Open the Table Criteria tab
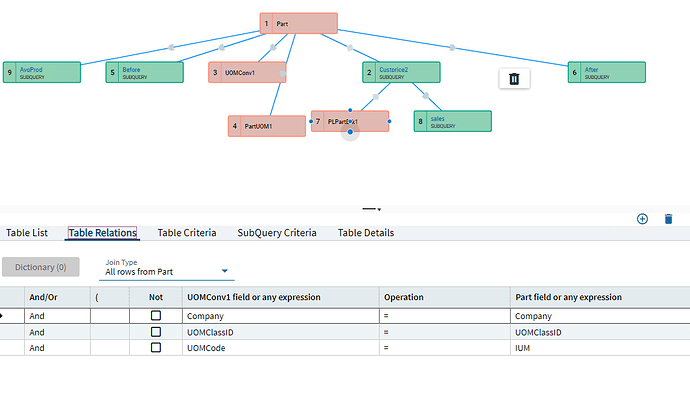The width and height of the screenshot is (690, 397). click(187, 233)
